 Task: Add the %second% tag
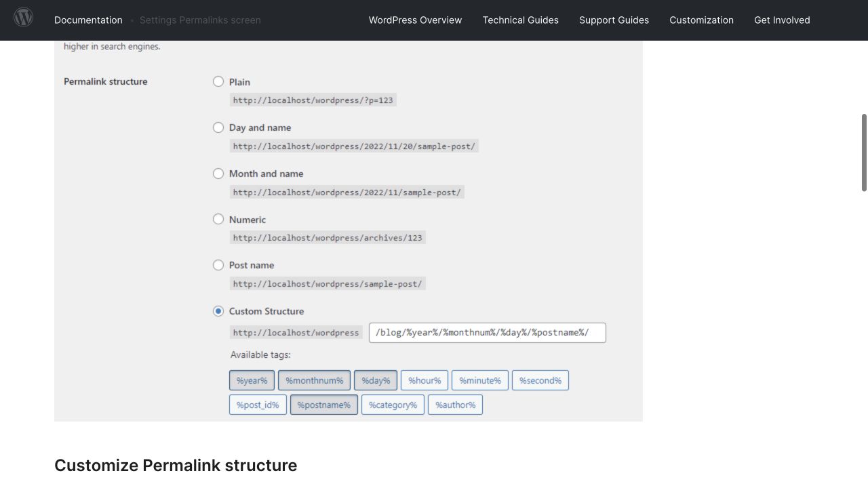pyautogui.click(x=540, y=380)
